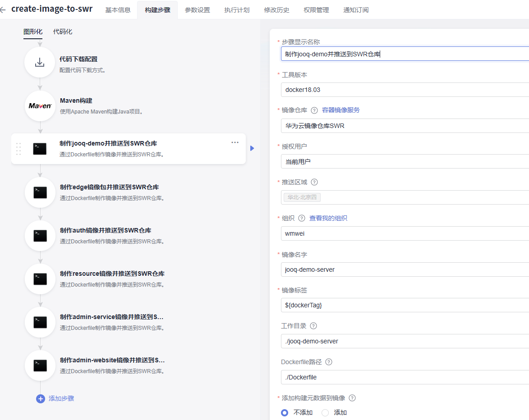The height and width of the screenshot is (420, 529).
Task: Open the 镜像仓库 华为云镜像仓库SWR dropdown
Action: pyautogui.click(x=405, y=126)
